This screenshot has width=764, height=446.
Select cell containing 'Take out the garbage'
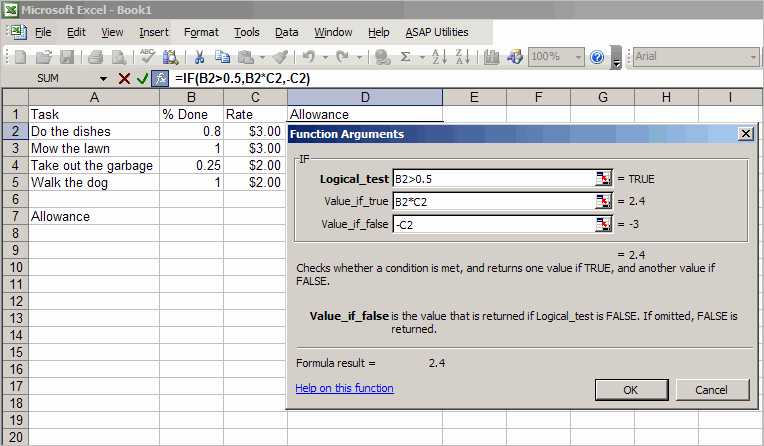94,165
